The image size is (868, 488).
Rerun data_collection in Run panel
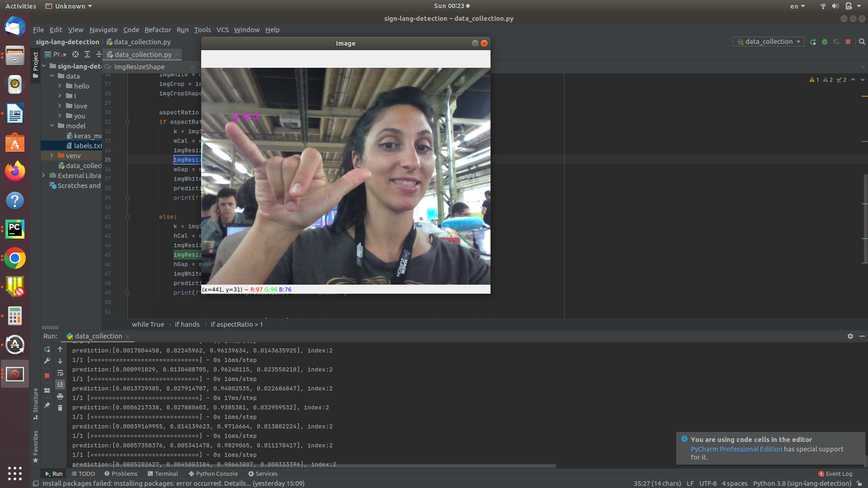tap(47, 349)
